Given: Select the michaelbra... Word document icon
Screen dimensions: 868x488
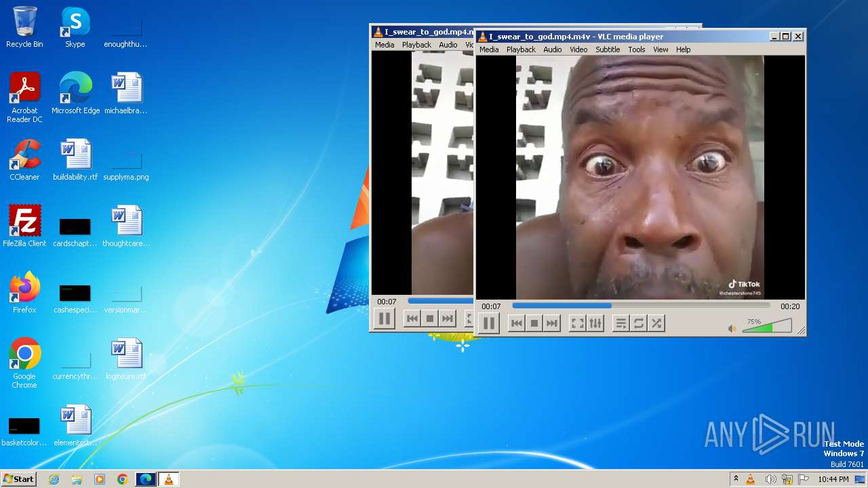Looking at the screenshot, I should [x=125, y=94].
